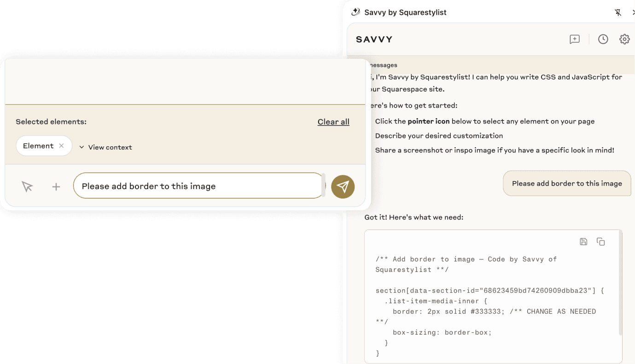635x364 pixels.
Task: Open the Savvy by Squarestylist extension header
Action: point(405,12)
